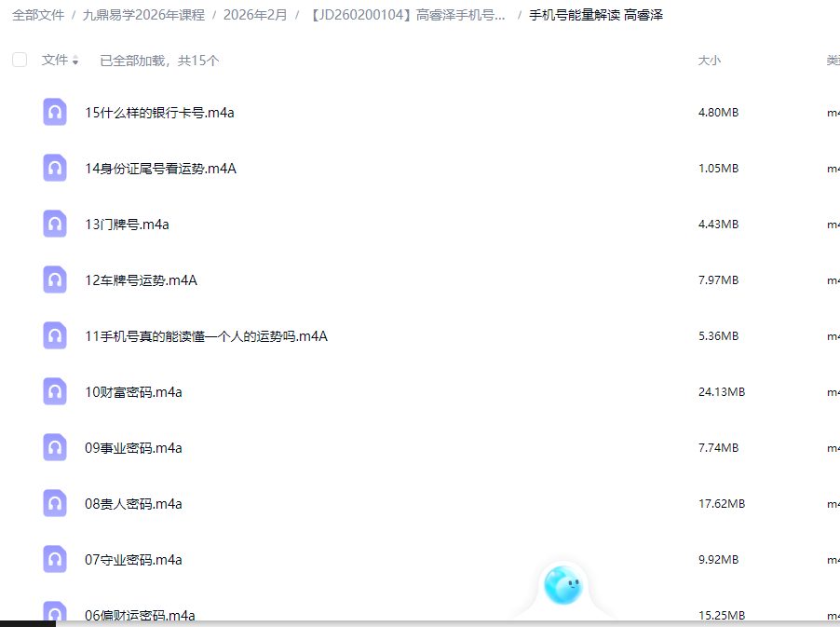The image size is (840, 627).
Task: Click the 13门牌号.m4a audio file icon
Action: click(55, 224)
